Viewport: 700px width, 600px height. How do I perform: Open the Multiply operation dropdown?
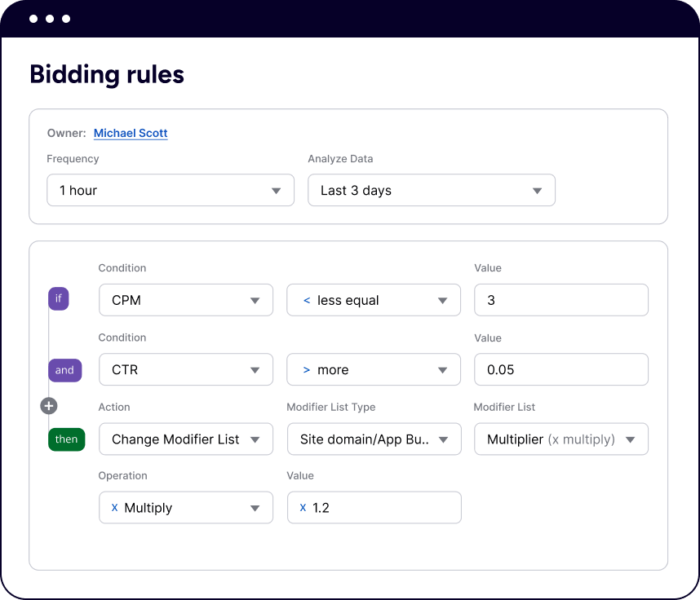click(x=185, y=507)
